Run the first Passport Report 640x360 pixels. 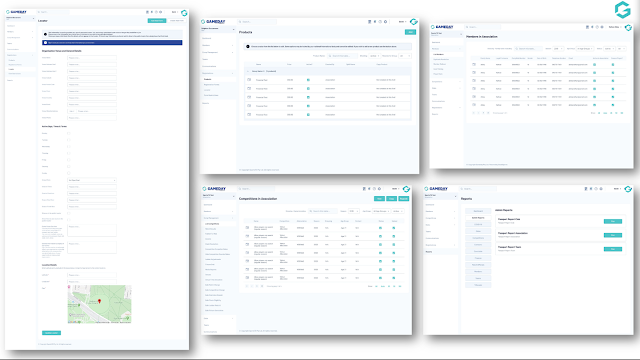click(613, 221)
